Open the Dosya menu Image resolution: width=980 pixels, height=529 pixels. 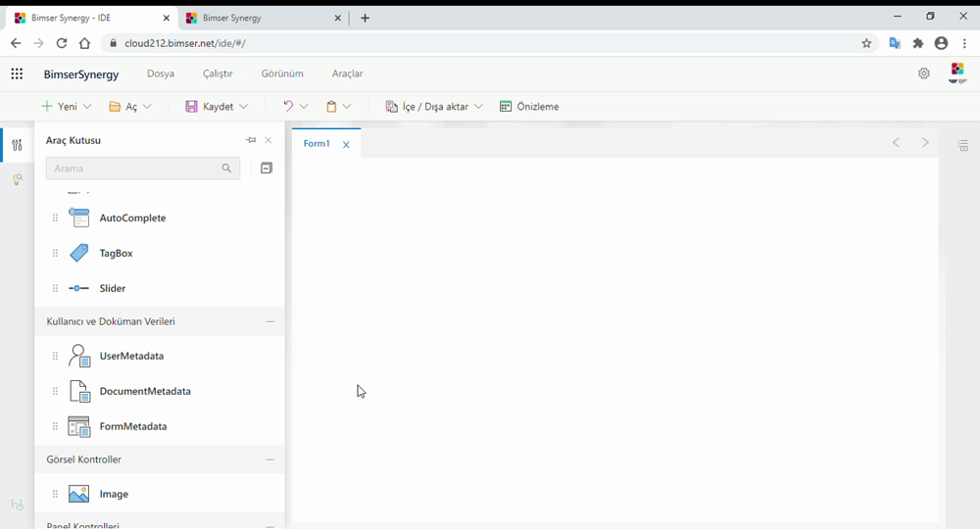[x=161, y=73]
